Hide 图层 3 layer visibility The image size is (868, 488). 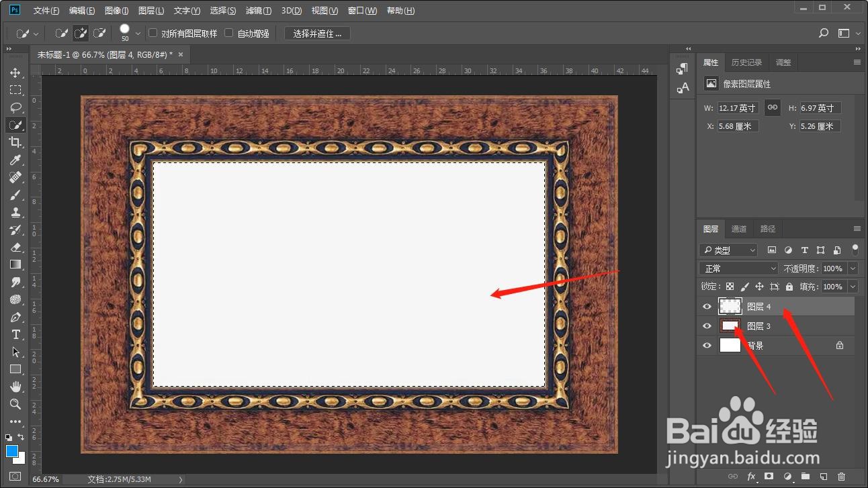tap(707, 326)
